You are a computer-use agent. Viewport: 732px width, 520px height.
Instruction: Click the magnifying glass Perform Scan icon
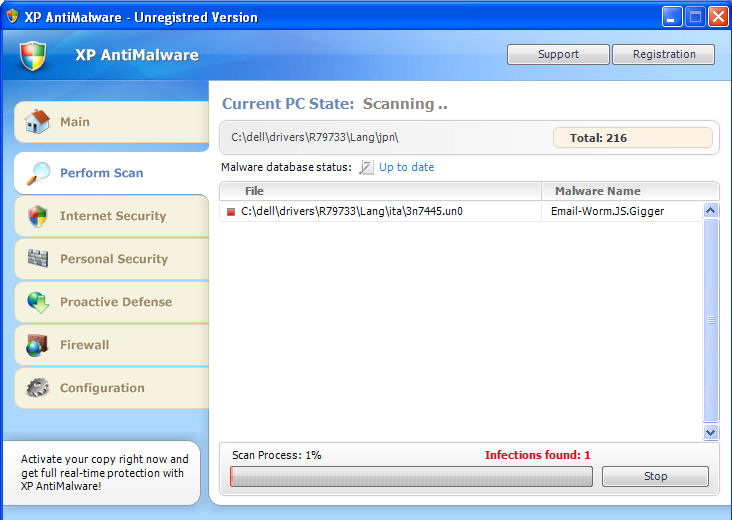(x=38, y=173)
